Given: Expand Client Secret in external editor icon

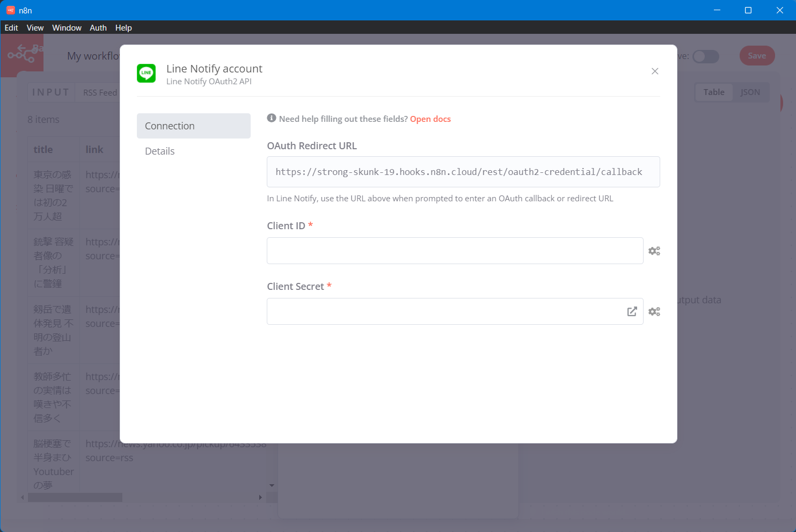Looking at the screenshot, I should click(632, 311).
